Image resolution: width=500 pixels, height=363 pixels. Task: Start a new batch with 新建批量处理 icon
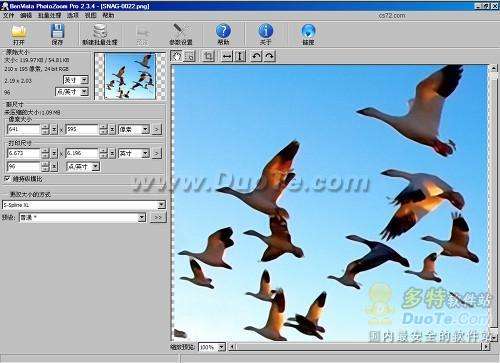tap(100, 31)
